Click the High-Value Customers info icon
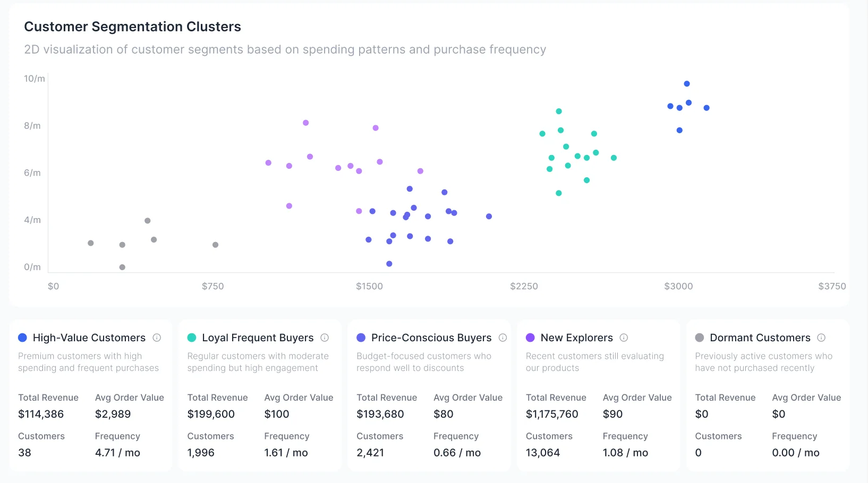Screen dimensions: 868x483 157,338
